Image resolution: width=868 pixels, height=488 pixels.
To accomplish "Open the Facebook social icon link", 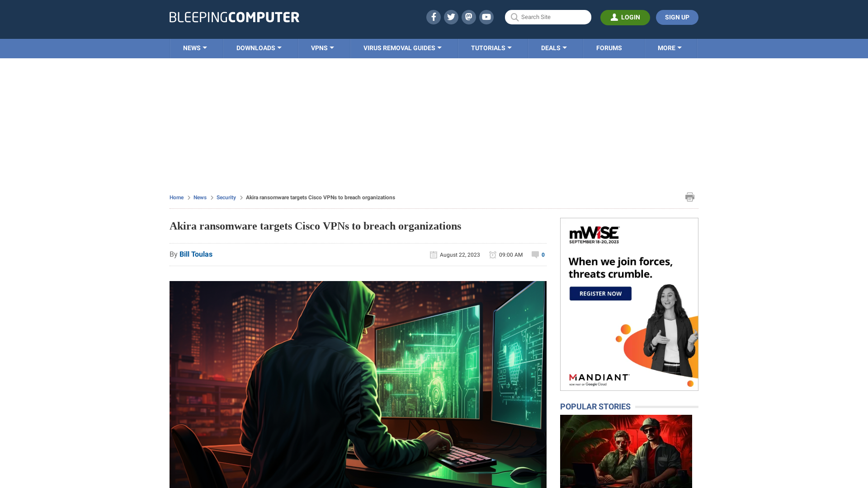I will 433,17.
